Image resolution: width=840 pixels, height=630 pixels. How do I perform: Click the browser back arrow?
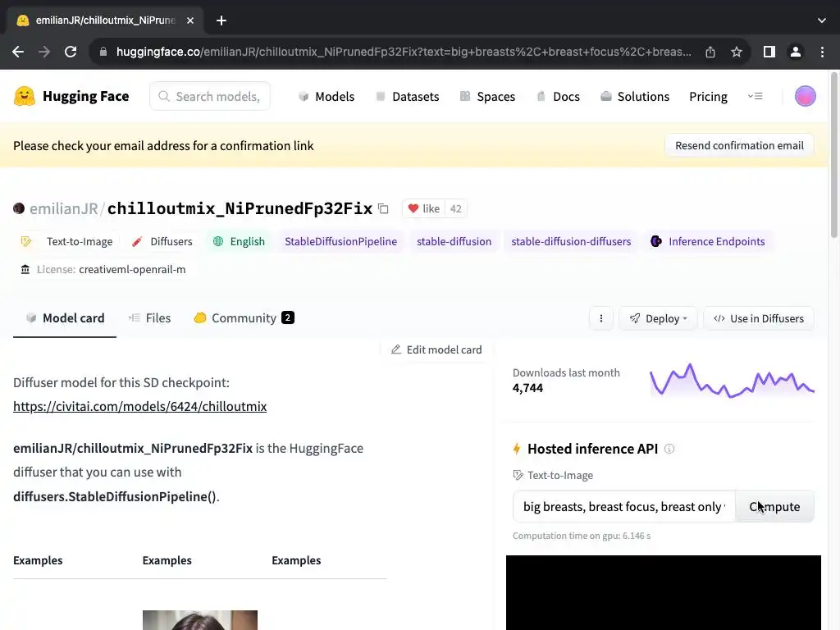click(18, 52)
